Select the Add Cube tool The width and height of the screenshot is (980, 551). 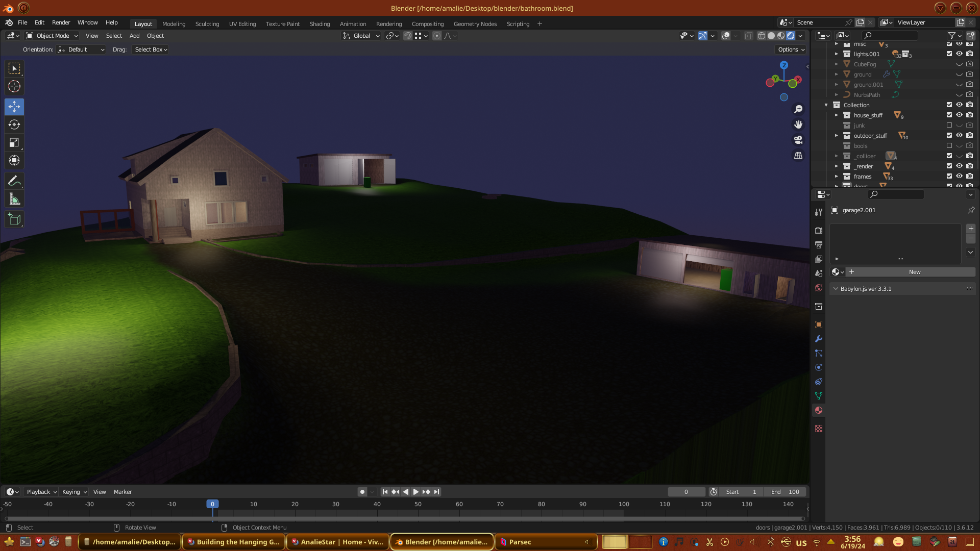(14, 219)
